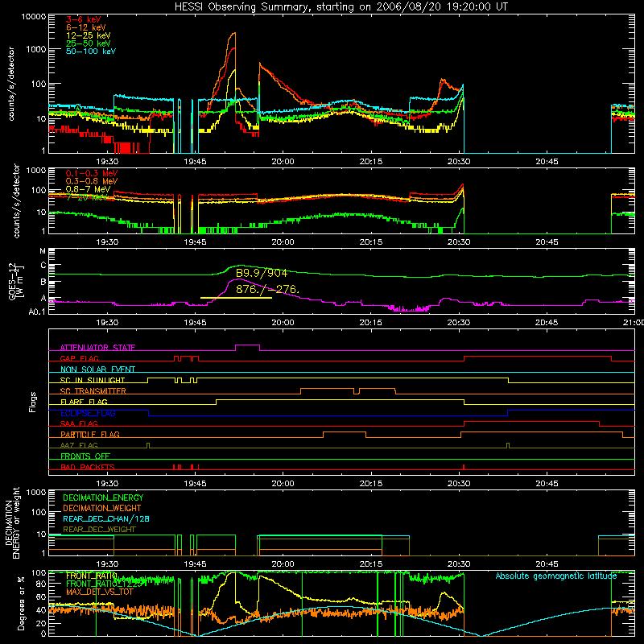644x644 pixels.
Task: Select the 3-6 keV legend label
Action: (84, 19)
